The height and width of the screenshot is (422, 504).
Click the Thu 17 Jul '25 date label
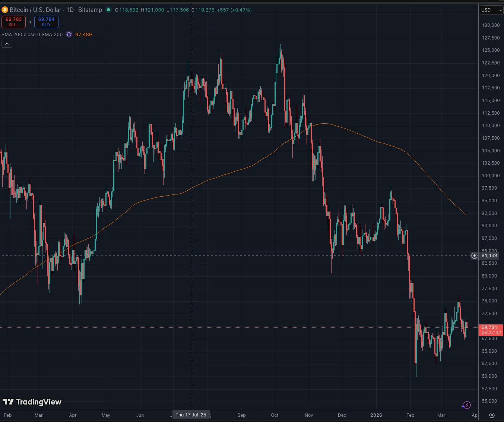191,415
